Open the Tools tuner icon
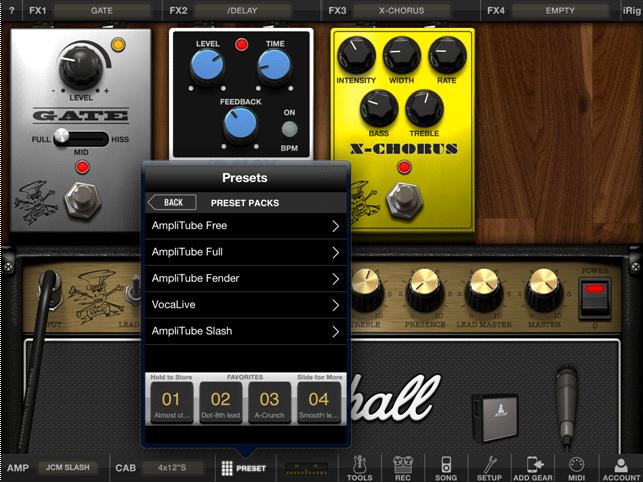 [x=360, y=468]
